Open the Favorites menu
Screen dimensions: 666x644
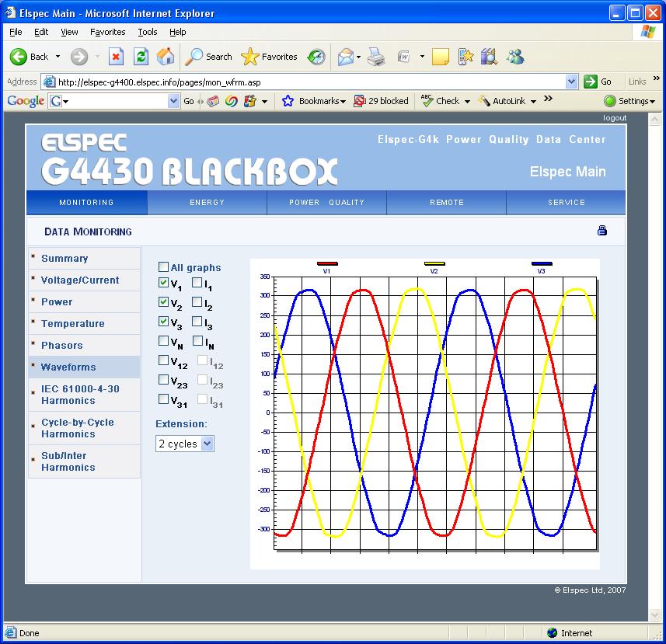[107, 32]
